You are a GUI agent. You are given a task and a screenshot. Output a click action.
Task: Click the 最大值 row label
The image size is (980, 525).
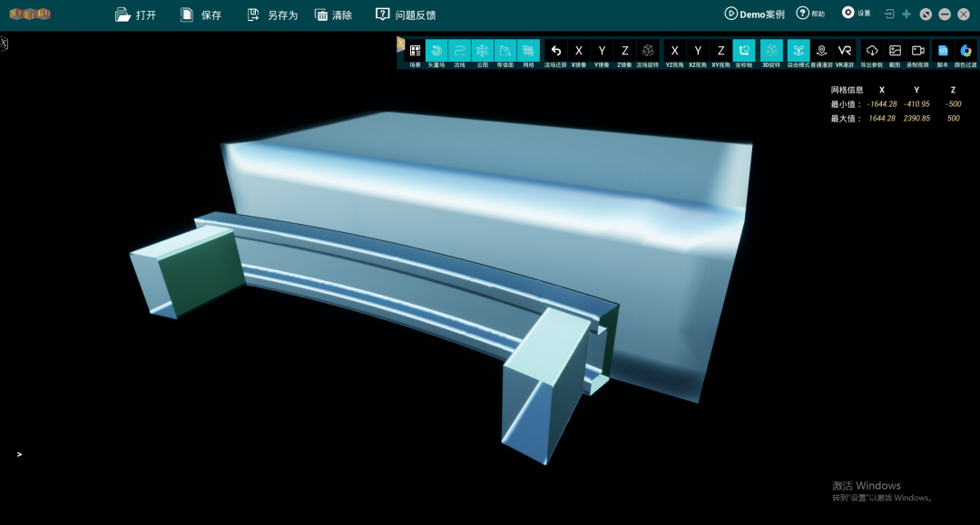pyautogui.click(x=845, y=118)
